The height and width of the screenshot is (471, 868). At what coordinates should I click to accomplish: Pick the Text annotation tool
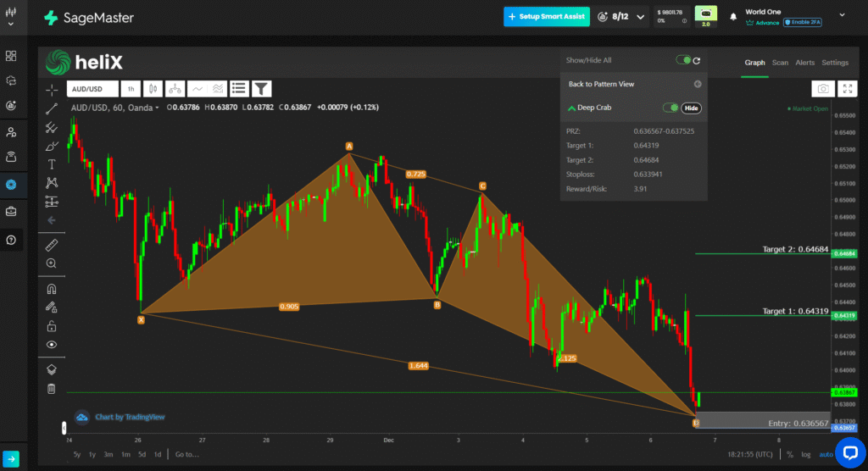[x=52, y=163]
